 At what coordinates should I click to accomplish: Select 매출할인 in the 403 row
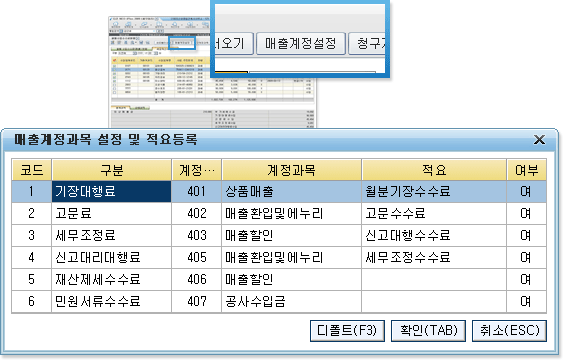[291, 236]
